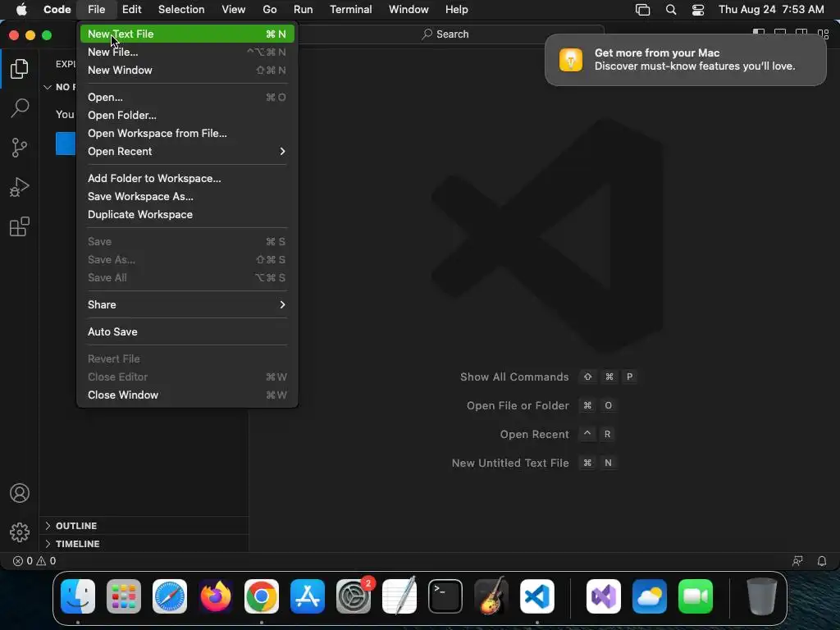Click the date and time in menu bar
This screenshot has height=630, width=840.
[771, 10]
